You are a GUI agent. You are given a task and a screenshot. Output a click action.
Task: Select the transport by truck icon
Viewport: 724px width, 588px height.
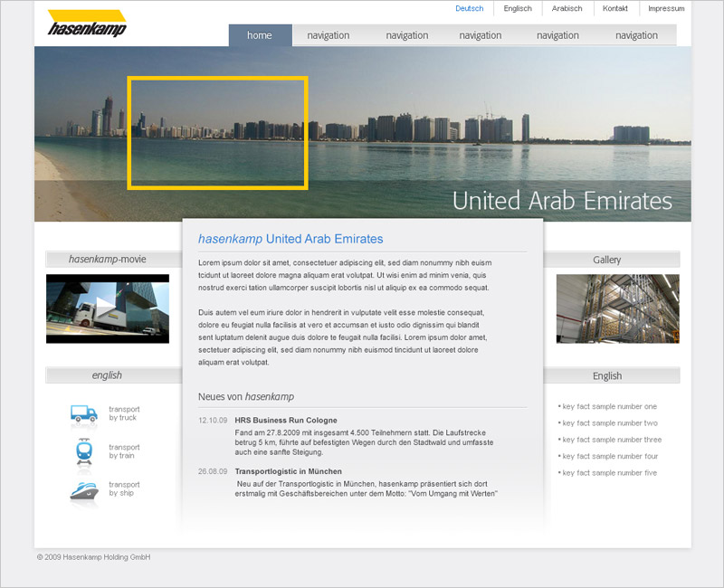coord(83,413)
